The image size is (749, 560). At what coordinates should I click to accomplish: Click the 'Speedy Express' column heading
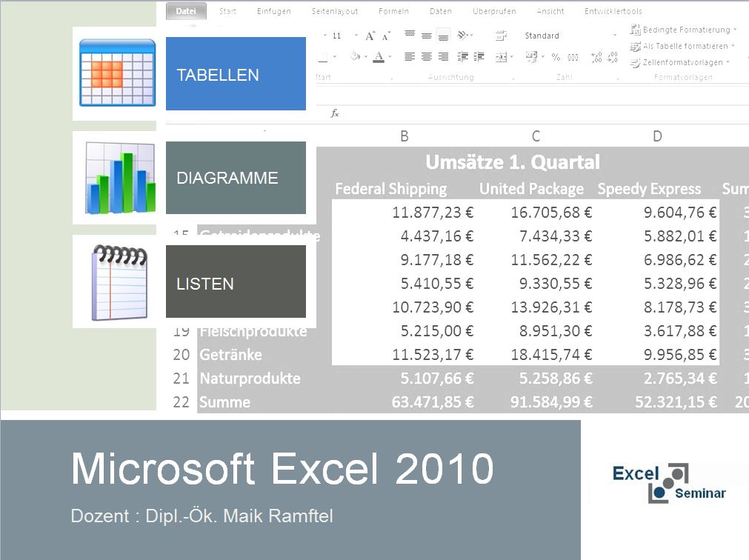tap(649, 189)
